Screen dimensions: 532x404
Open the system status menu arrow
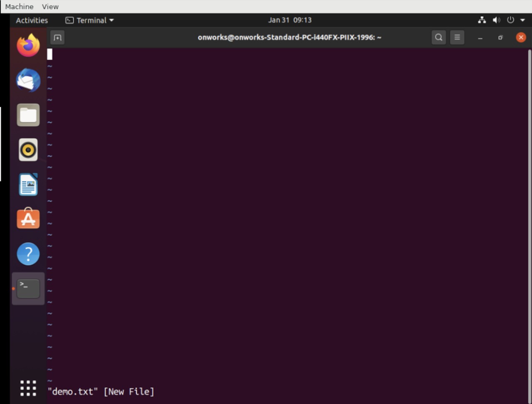click(x=522, y=20)
